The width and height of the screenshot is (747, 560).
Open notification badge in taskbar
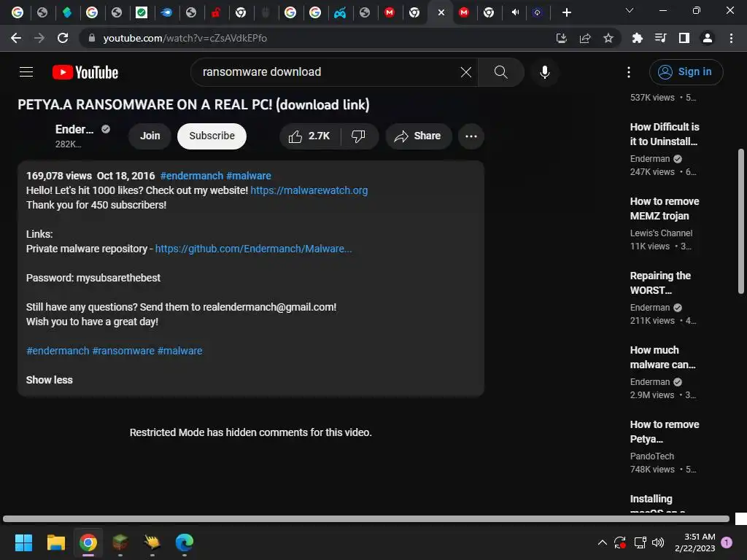pyautogui.click(x=727, y=542)
